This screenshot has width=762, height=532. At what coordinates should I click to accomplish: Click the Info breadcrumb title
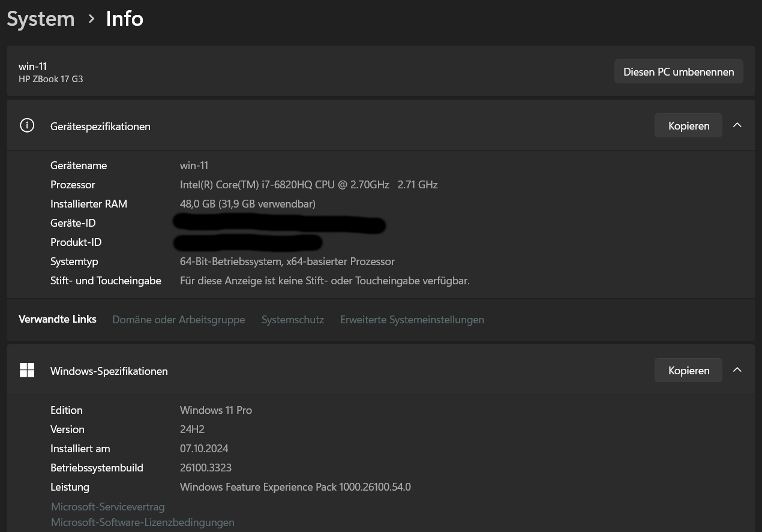click(x=125, y=19)
